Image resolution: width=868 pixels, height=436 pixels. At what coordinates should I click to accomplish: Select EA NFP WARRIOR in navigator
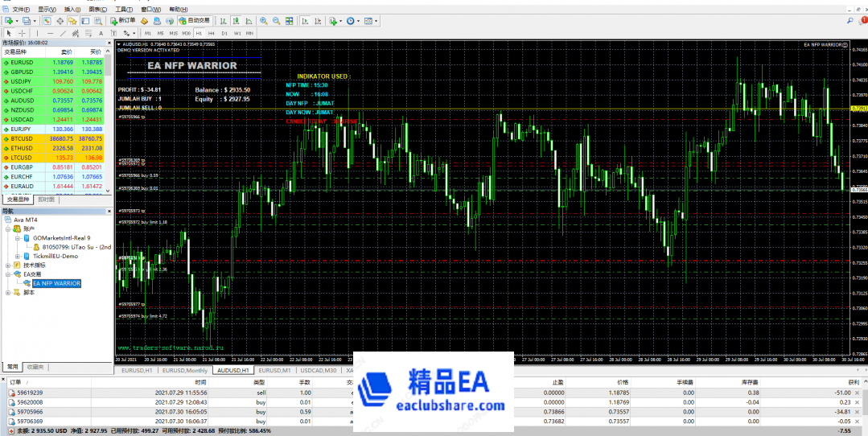point(56,283)
